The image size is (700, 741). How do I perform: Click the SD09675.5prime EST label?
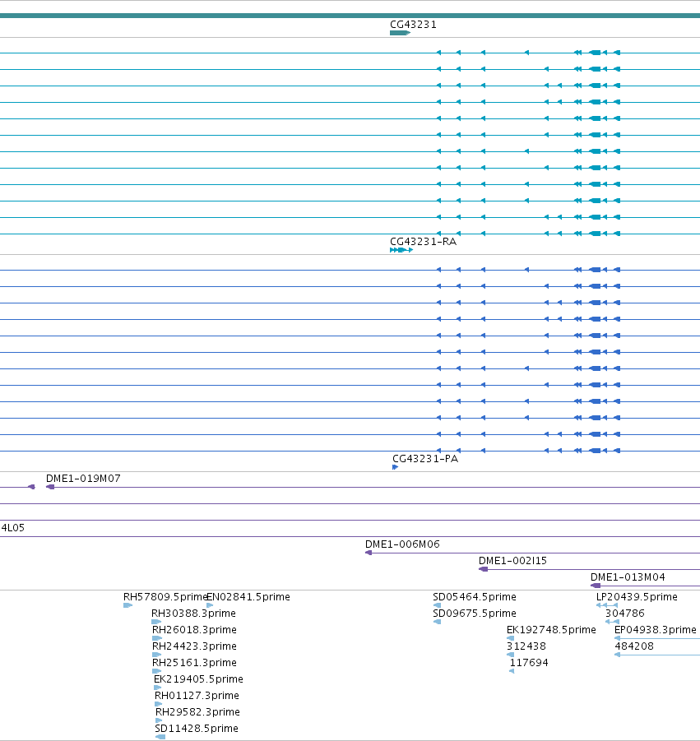(x=475, y=614)
